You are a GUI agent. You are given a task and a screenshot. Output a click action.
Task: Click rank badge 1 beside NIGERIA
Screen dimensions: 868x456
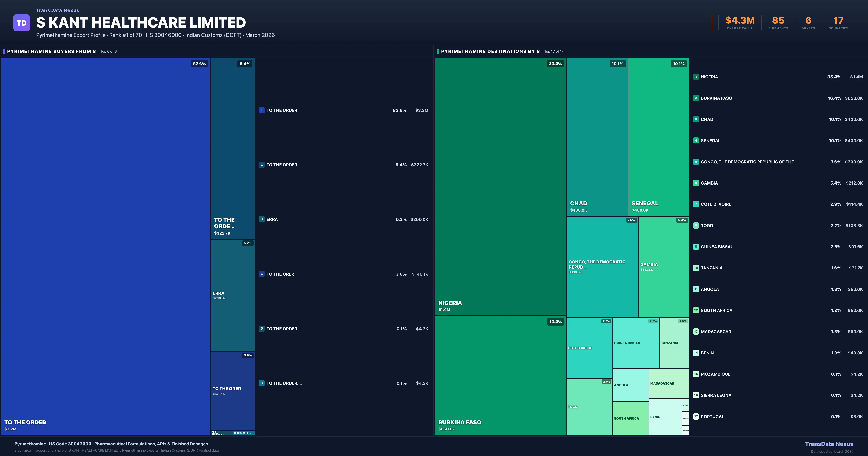tap(696, 77)
